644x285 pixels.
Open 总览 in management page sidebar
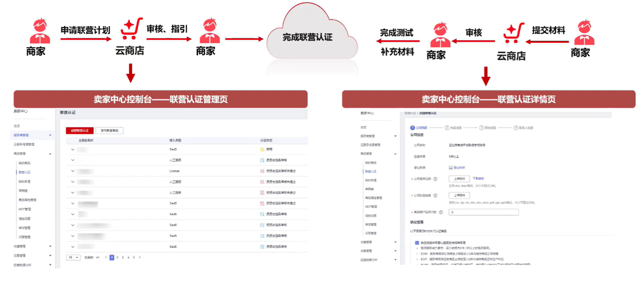pos(17,126)
